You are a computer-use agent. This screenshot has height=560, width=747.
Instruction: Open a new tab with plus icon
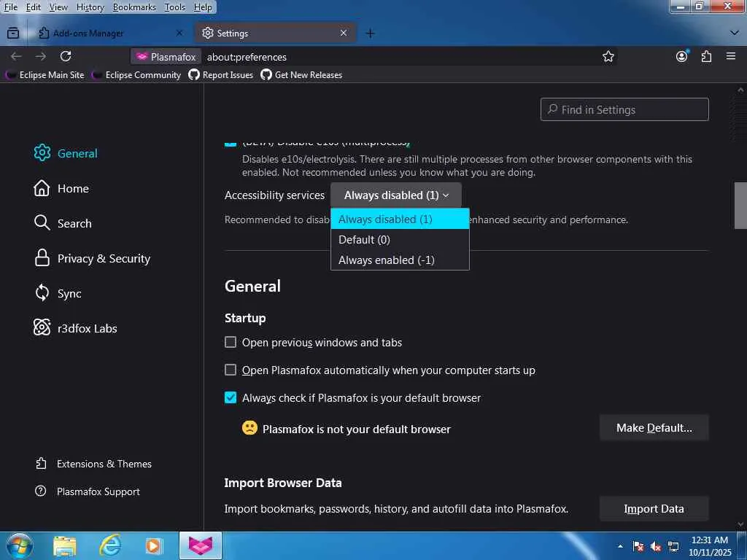tap(370, 34)
